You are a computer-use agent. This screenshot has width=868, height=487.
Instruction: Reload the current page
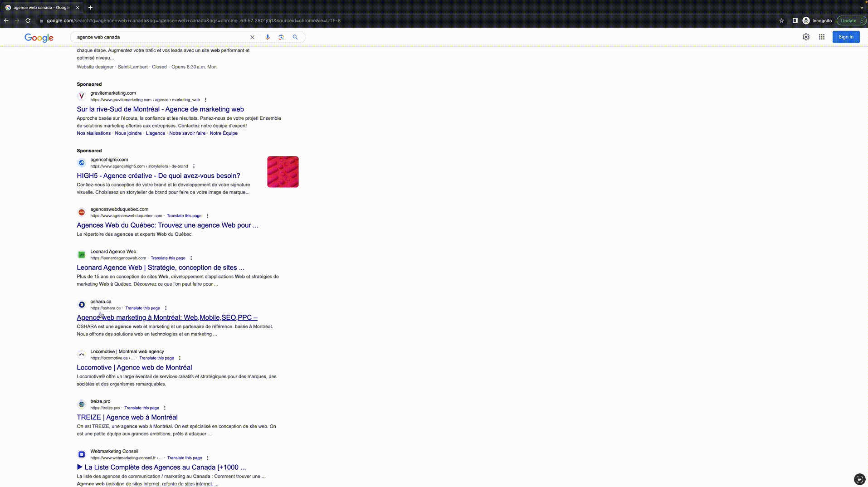pos(28,20)
